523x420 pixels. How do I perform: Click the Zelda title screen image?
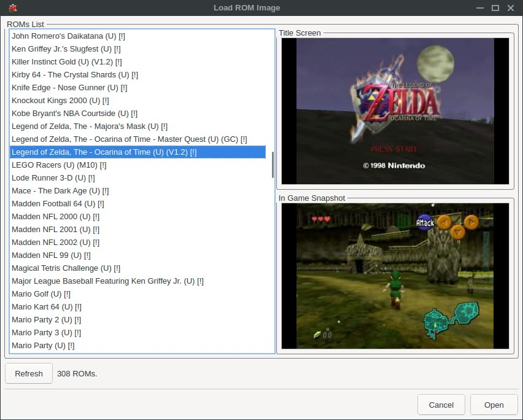395,111
